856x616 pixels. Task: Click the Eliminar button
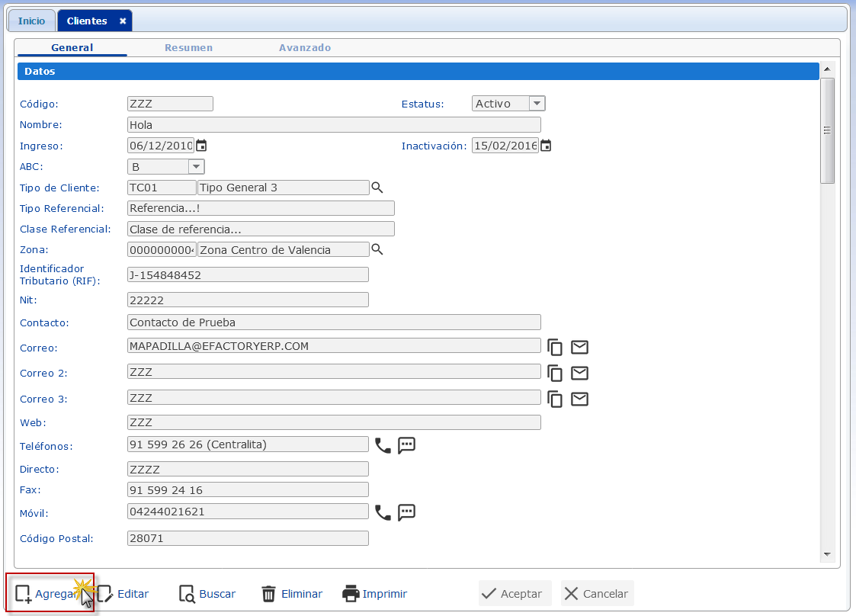click(x=292, y=594)
